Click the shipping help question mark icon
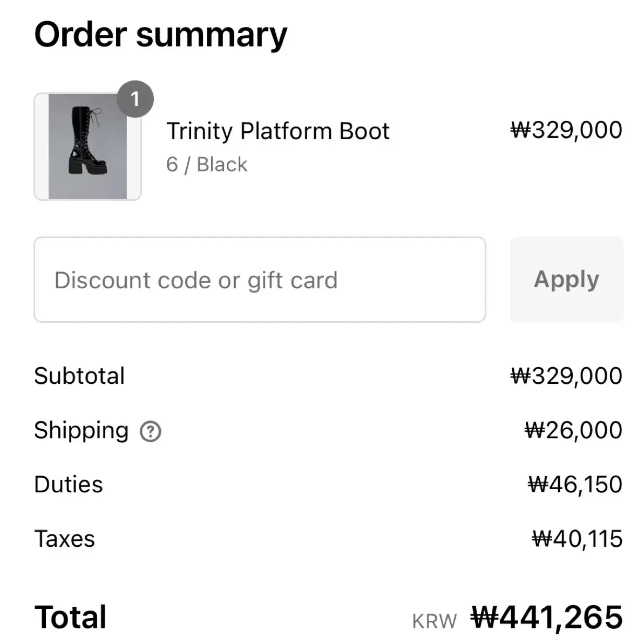The height and width of the screenshot is (644, 644). point(150,431)
